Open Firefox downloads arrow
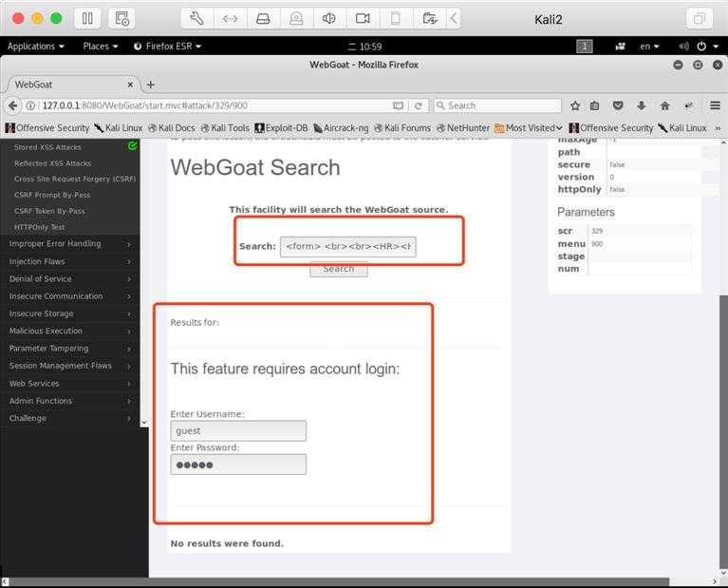Image resolution: width=728 pixels, height=588 pixels. point(642,105)
